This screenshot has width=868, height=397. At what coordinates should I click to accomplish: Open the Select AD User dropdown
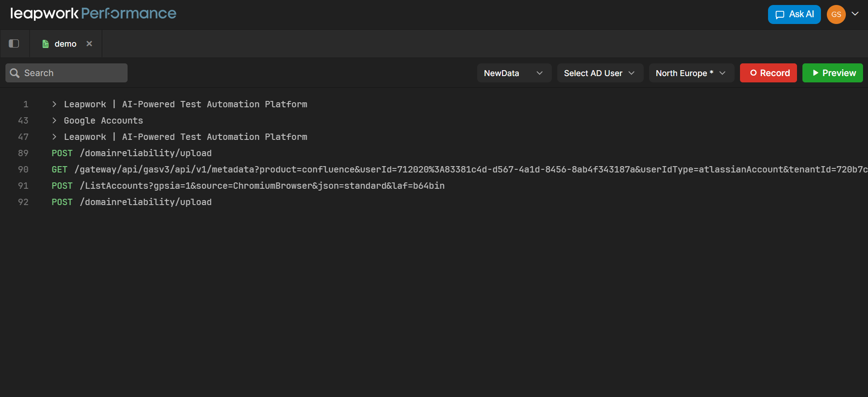[x=600, y=73]
